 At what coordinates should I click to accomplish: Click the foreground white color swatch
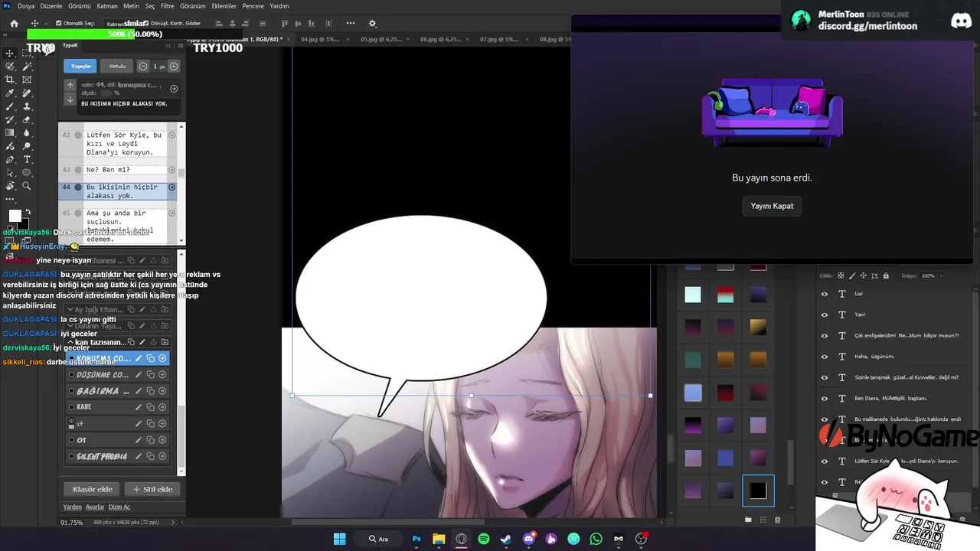15,216
